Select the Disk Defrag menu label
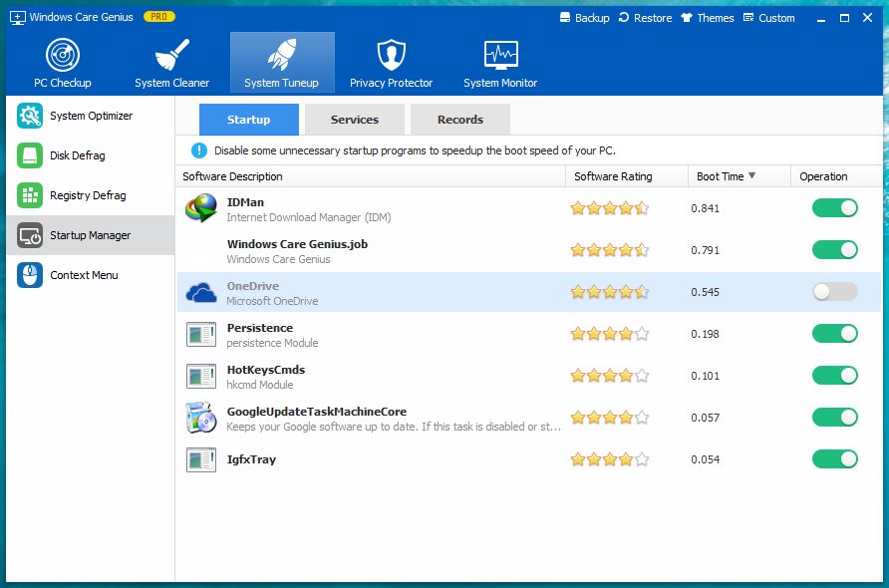 77,155
